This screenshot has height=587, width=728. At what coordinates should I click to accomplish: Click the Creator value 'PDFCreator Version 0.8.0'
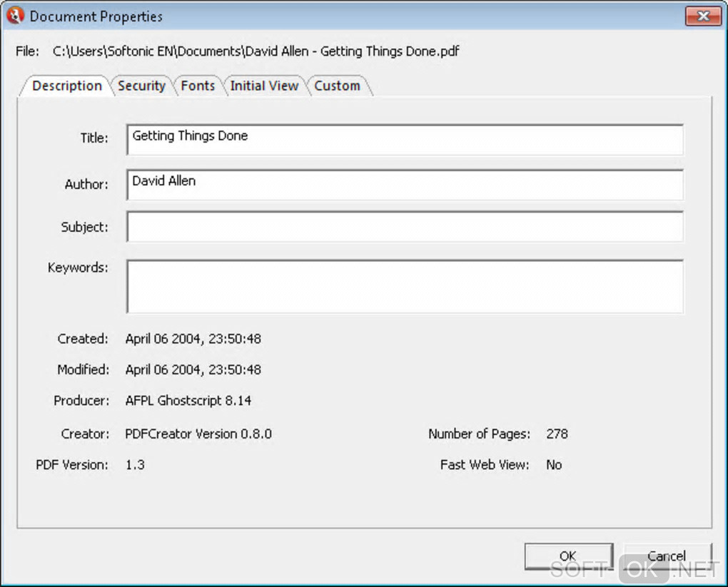198,434
